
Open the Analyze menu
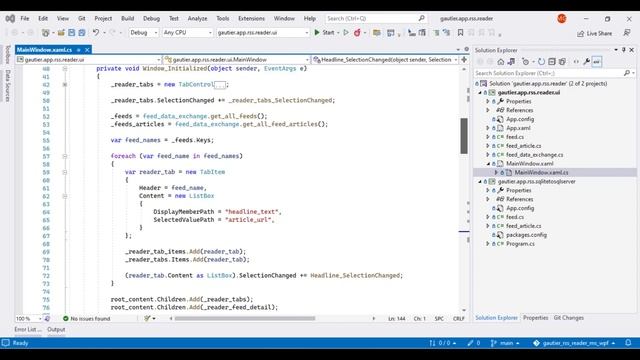click(198, 18)
